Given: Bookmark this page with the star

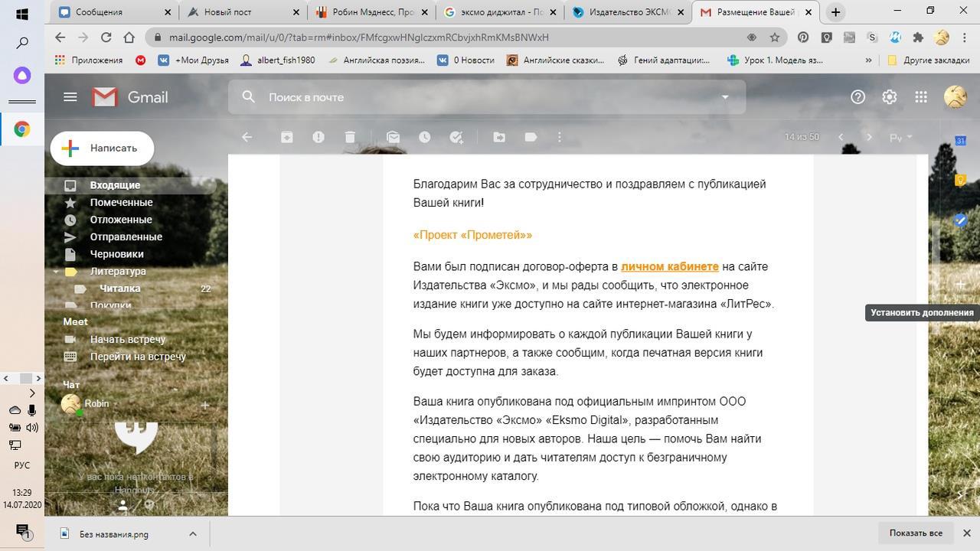Looking at the screenshot, I should click(775, 37).
